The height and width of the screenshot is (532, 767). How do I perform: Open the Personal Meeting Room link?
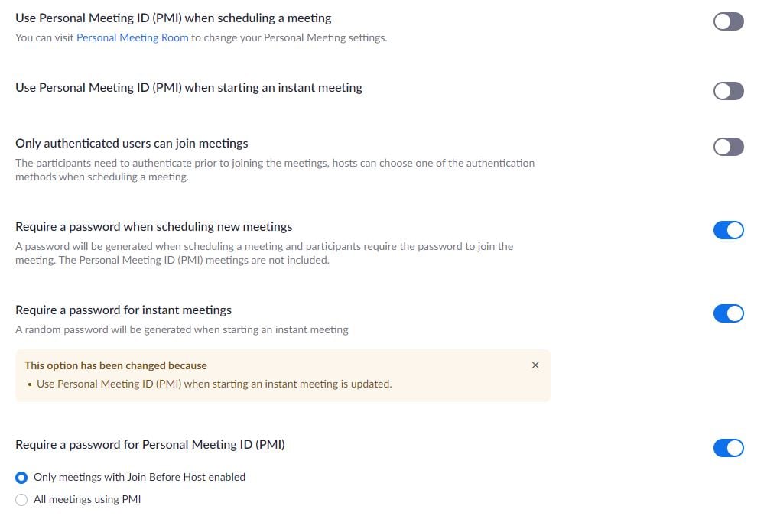(x=132, y=37)
